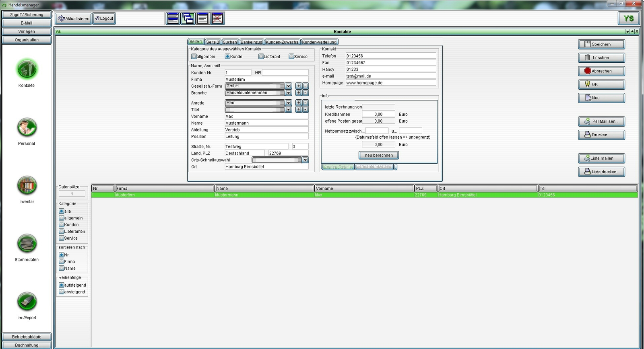Cancel editing with Abbrechen
644x349 pixels.
tap(601, 71)
